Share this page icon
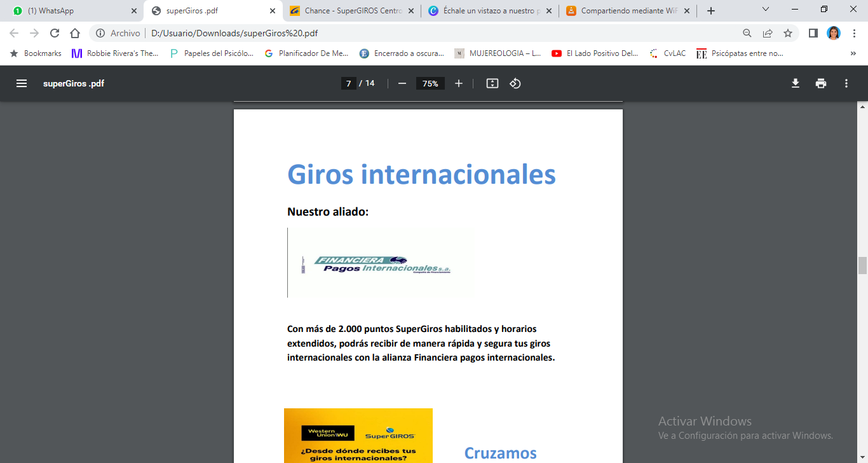This screenshot has width=868, height=463. (x=768, y=33)
